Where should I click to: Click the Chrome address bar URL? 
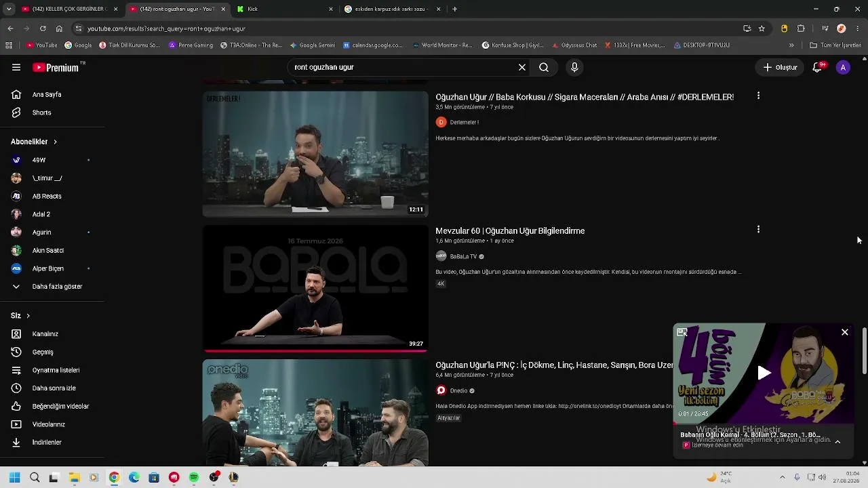click(x=166, y=28)
